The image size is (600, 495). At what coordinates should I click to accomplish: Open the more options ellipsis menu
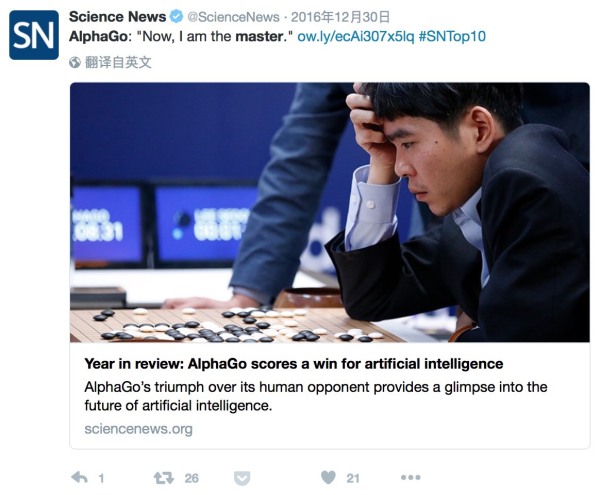(411, 477)
